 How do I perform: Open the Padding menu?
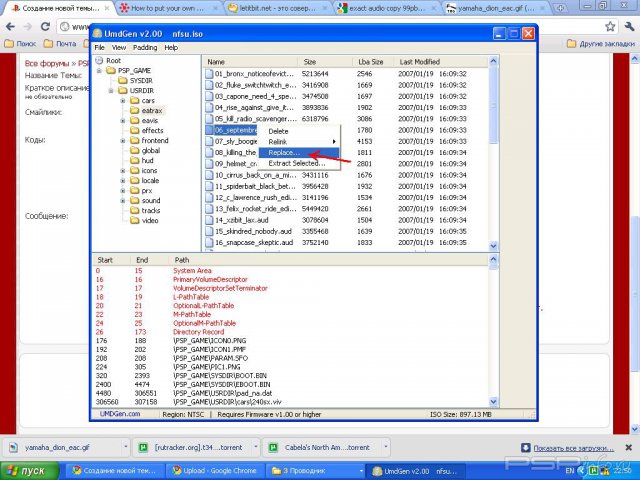145,47
